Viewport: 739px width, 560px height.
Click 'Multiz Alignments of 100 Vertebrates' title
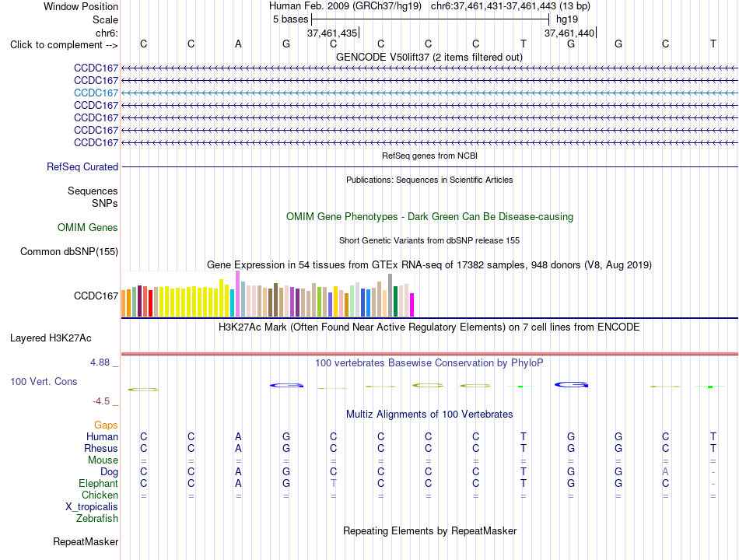[429, 415]
